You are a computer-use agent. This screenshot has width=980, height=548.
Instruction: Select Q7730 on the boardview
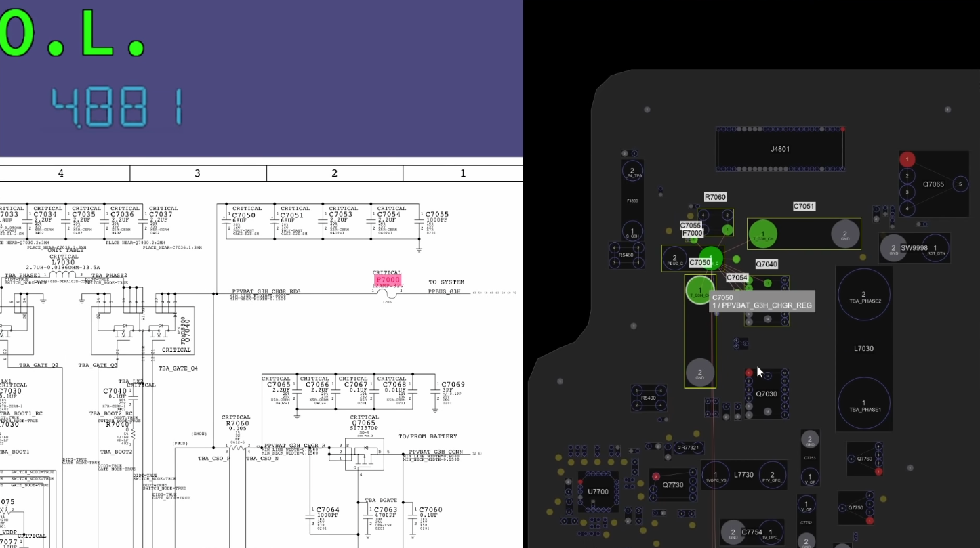[673, 485]
